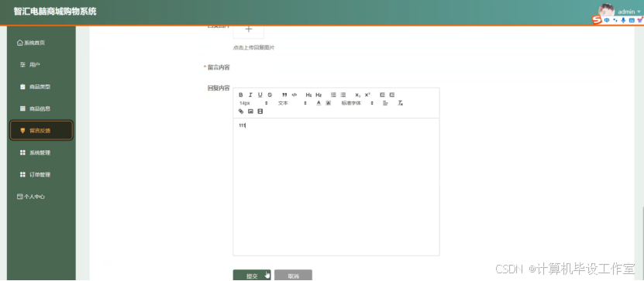Click the 回复内容 field label
The image size is (644, 281).
[219, 88]
